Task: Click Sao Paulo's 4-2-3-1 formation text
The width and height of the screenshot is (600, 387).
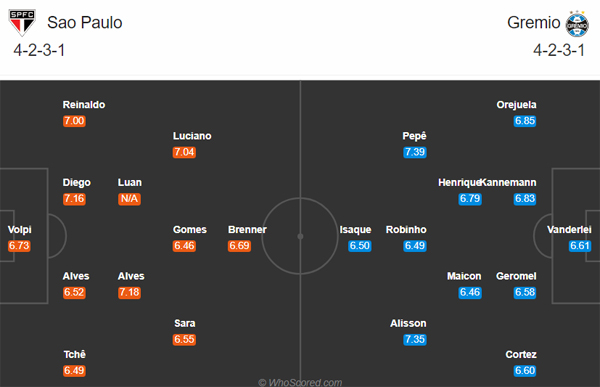Action: point(39,50)
